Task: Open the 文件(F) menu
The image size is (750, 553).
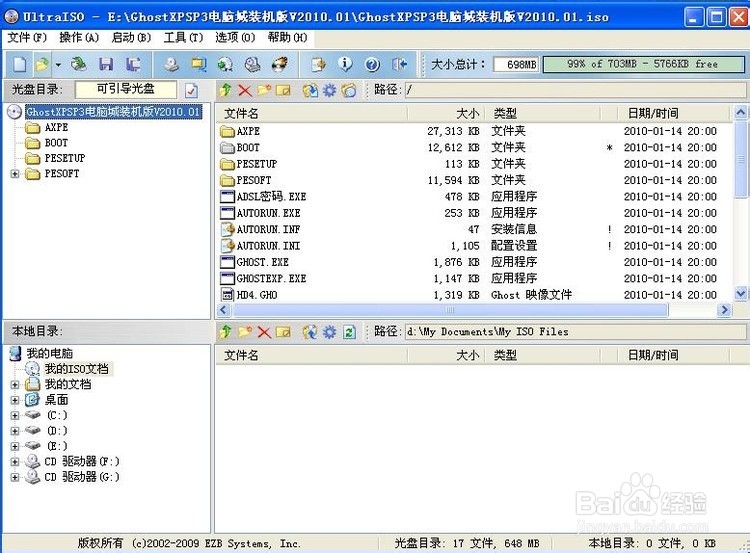Action: pyautogui.click(x=27, y=37)
